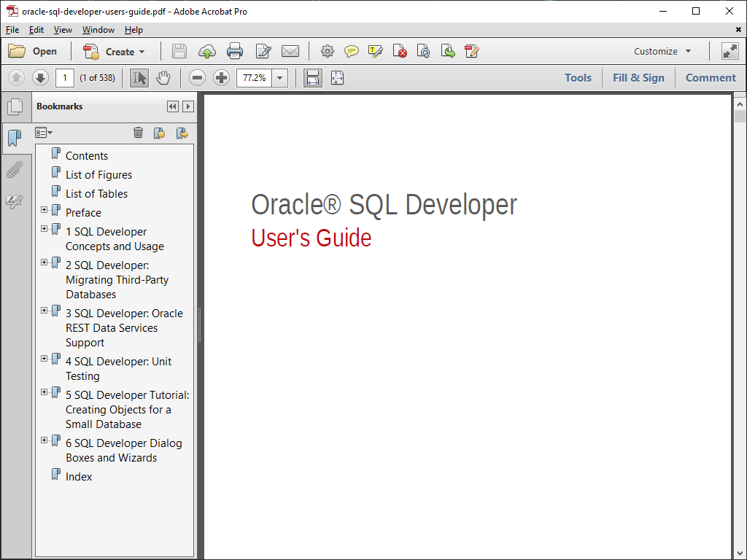Open the Help menu

pos(134,29)
